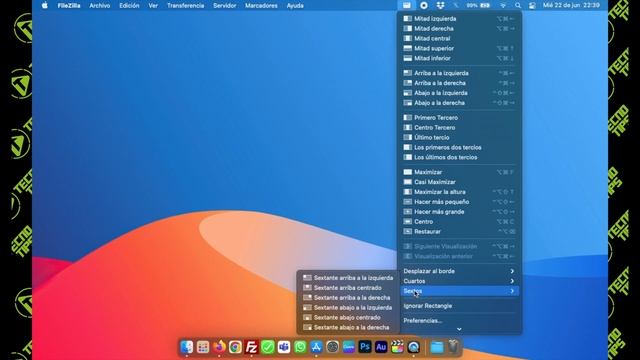
Task: Open Final Cut Pro from the Dock
Action: (397, 347)
